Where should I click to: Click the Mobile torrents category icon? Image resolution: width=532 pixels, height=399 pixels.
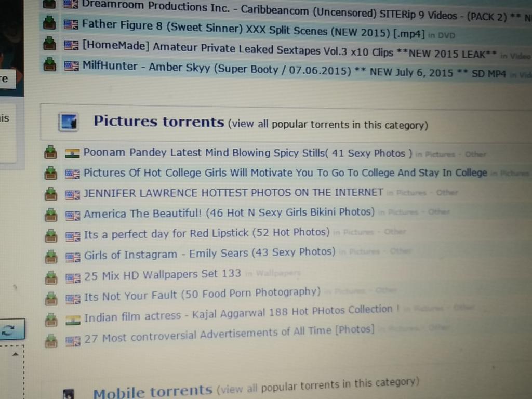point(69,394)
